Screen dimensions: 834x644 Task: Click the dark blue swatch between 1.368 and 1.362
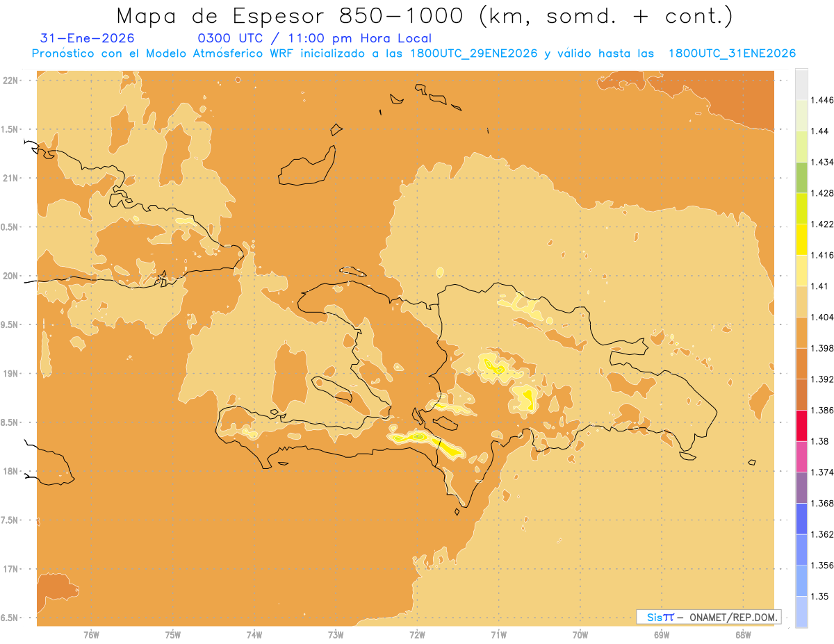pos(801,519)
